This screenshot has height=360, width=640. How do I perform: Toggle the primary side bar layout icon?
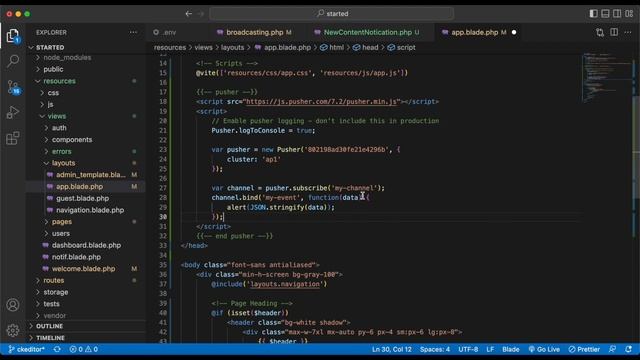pyautogui.click(x=593, y=13)
